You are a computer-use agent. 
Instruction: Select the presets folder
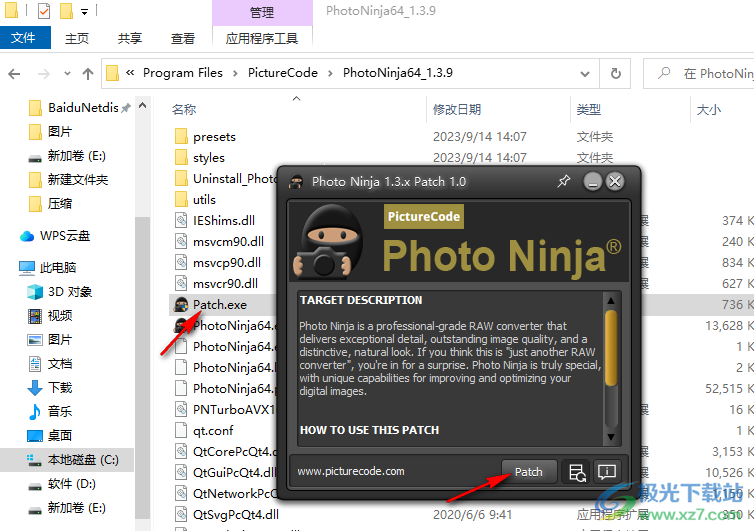coord(214,137)
